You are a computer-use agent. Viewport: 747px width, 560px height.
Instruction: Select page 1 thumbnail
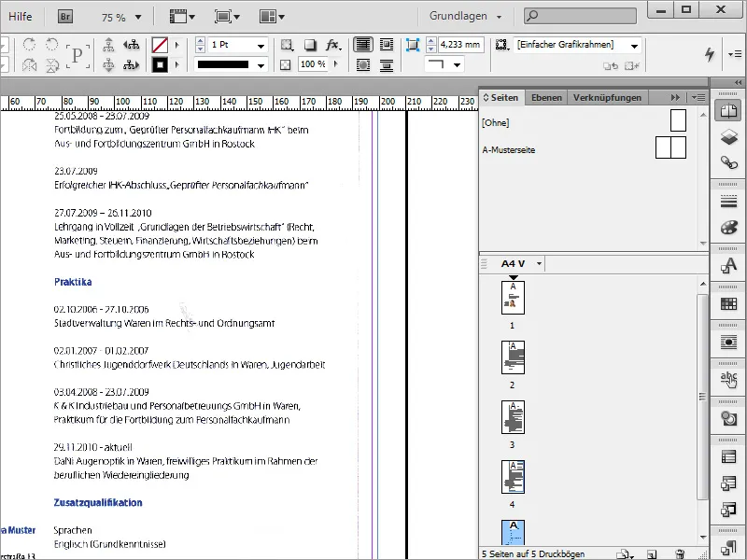pyautogui.click(x=513, y=298)
